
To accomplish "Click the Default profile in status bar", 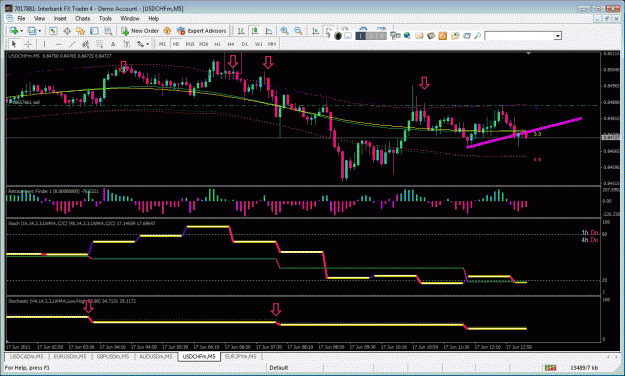I will click(x=279, y=368).
